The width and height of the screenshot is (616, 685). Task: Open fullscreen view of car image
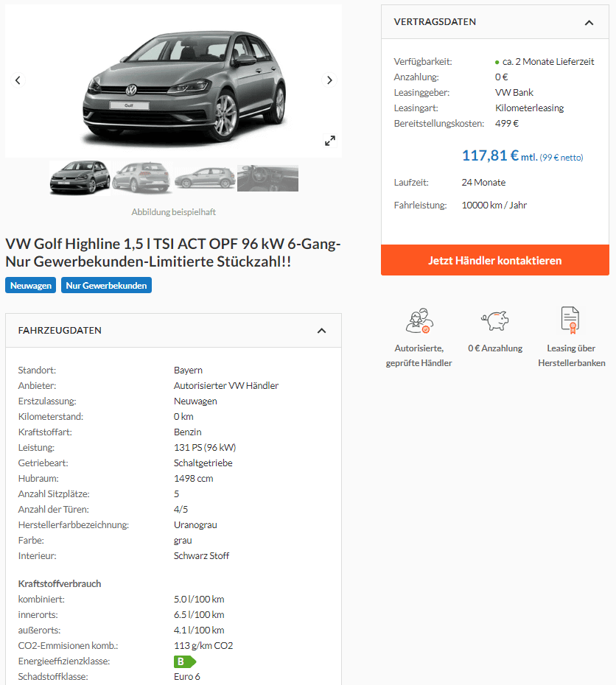pyautogui.click(x=330, y=141)
